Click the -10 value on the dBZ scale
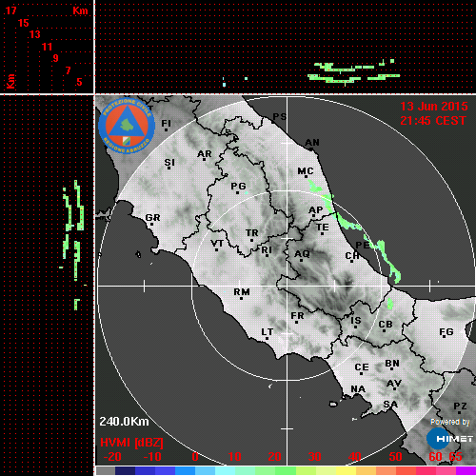This screenshot has width=476, height=476. click(x=152, y=457)
